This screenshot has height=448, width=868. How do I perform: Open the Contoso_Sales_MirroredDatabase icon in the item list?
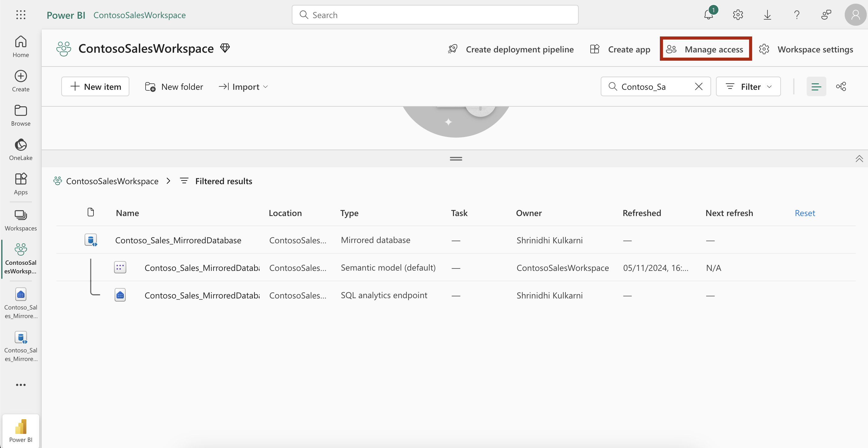tap(91, 240)
